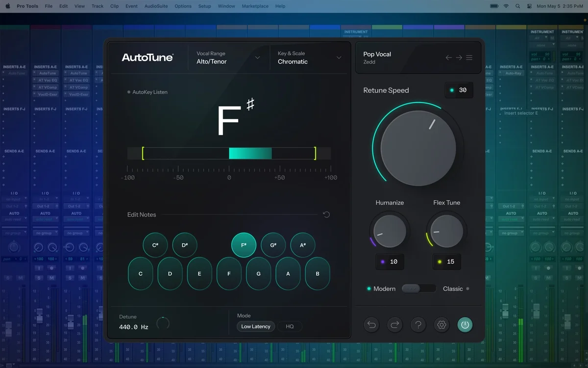
Task: Disable the C note pad
Action: [140, 274]
